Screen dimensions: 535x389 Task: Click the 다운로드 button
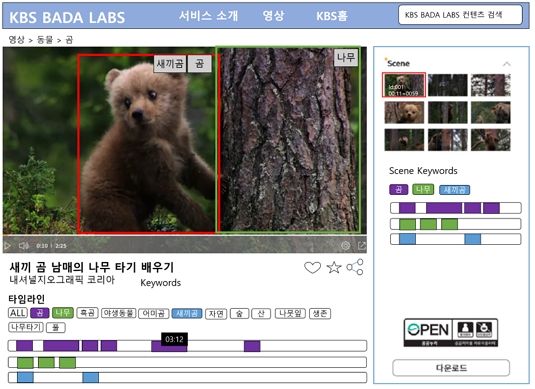coord(451,368)
